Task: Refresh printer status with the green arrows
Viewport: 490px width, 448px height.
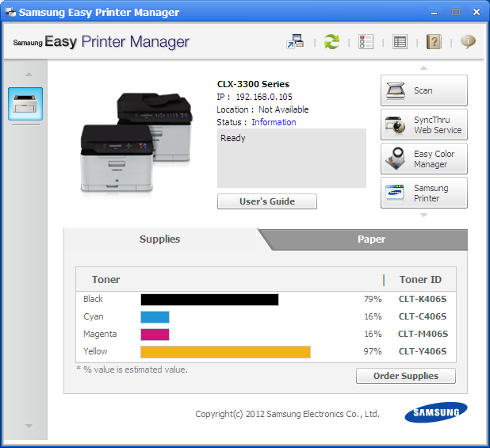Action: coord(331,41)
